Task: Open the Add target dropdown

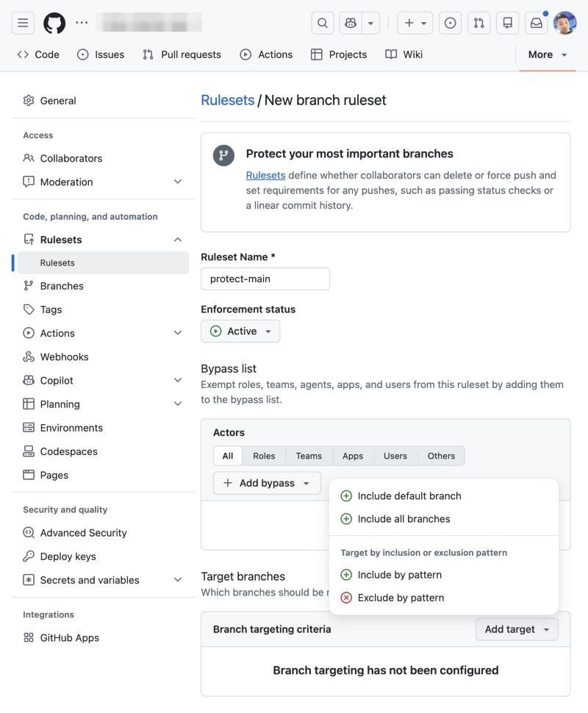Action: point(517,629)
